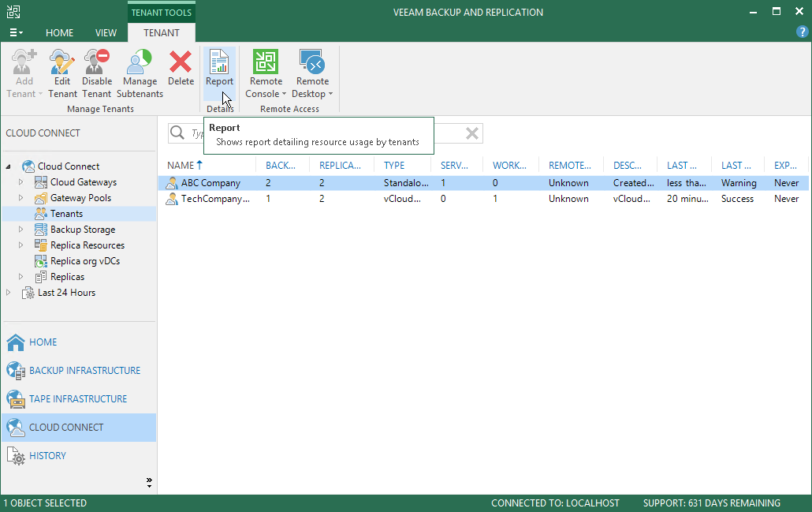This screenshot has width=812, height=512.
Task: Select Cloud Gateways in the tree
Action: 84,182
